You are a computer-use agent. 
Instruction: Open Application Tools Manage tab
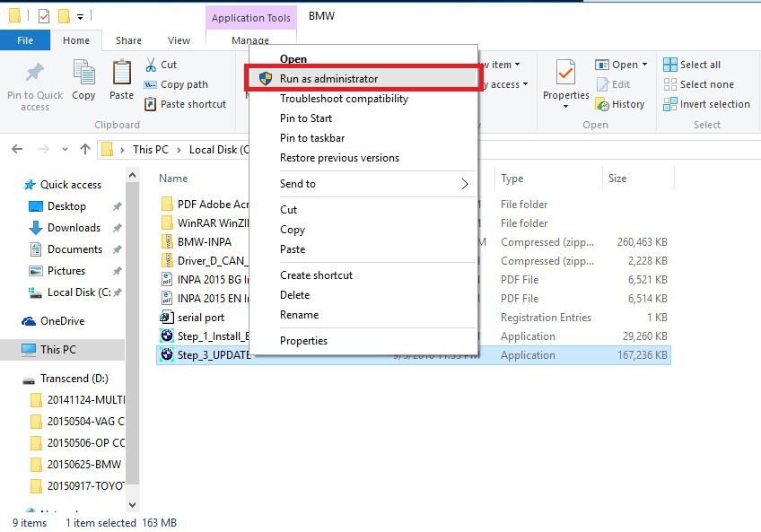[250, 39]
